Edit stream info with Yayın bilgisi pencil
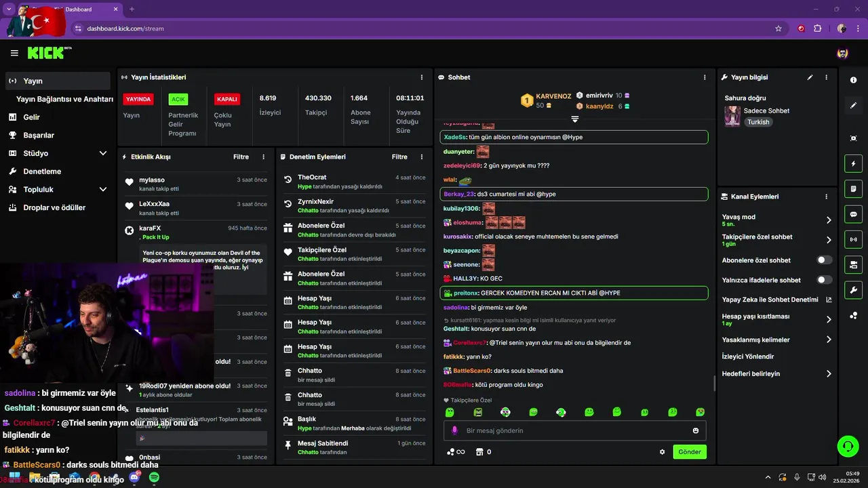This screenshot has width=868, height=488. (x=810, y=77)
